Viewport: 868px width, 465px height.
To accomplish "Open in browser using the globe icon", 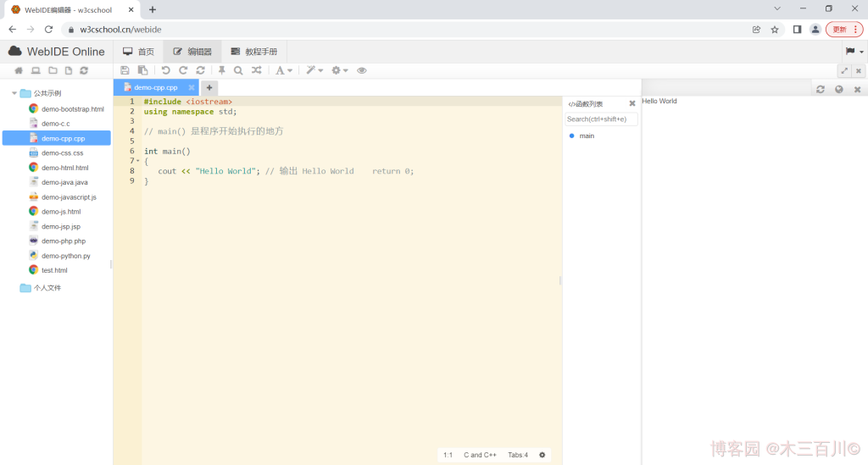I will pos(838,89).
